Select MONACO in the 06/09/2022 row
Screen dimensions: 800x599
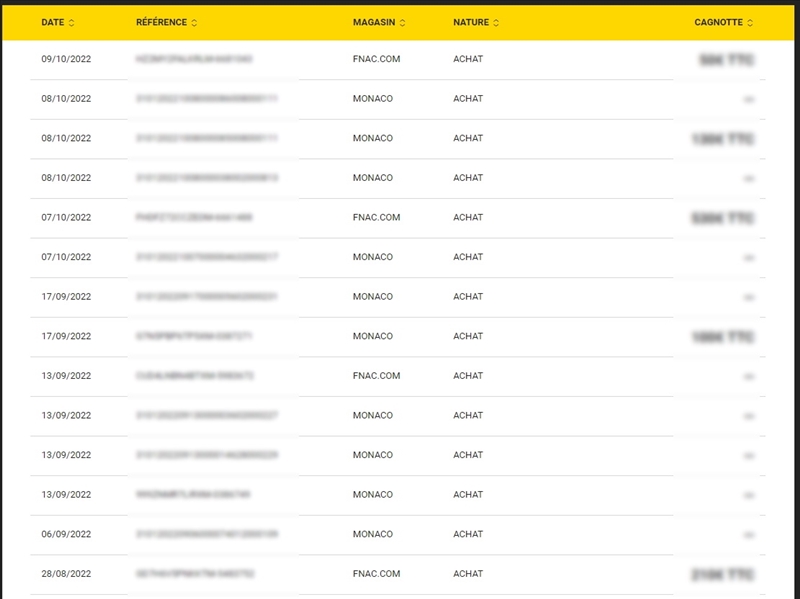click(372, 534)
